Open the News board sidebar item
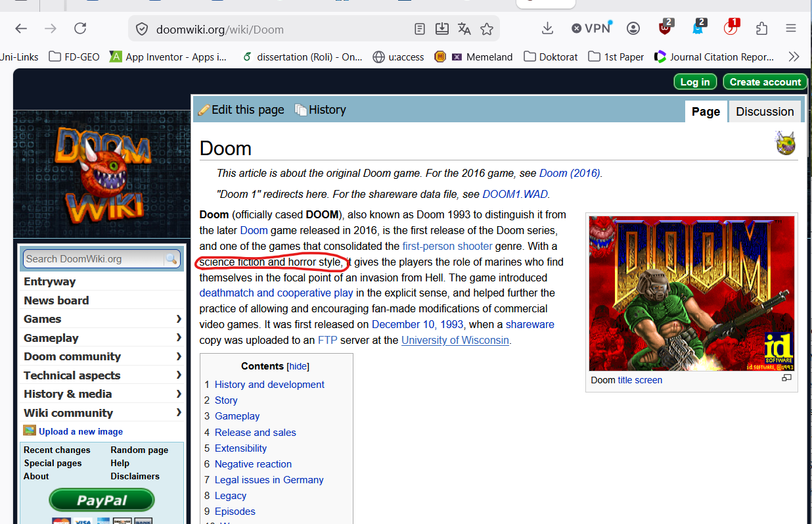This screenshot has height=524, width=812. (x=56, y=300)
